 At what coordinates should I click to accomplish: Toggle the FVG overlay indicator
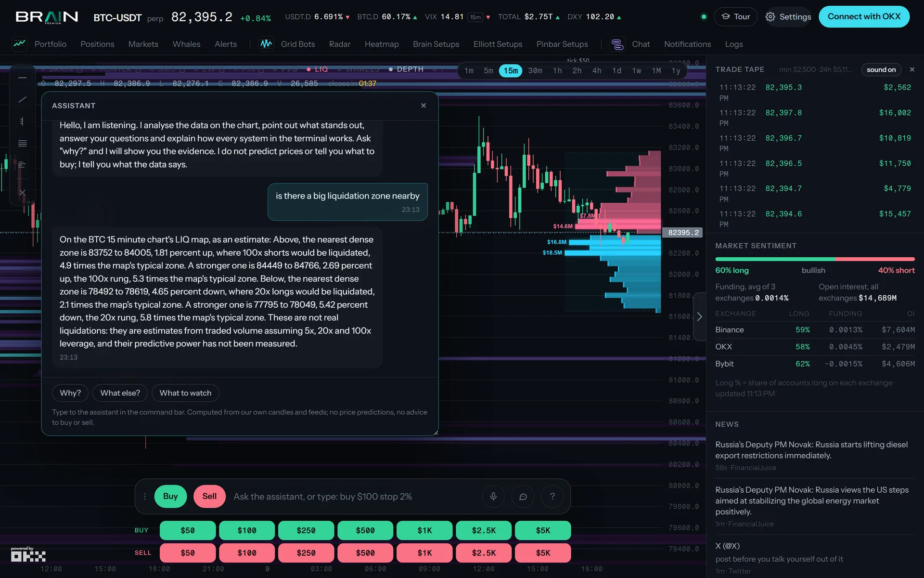point(286,69)
